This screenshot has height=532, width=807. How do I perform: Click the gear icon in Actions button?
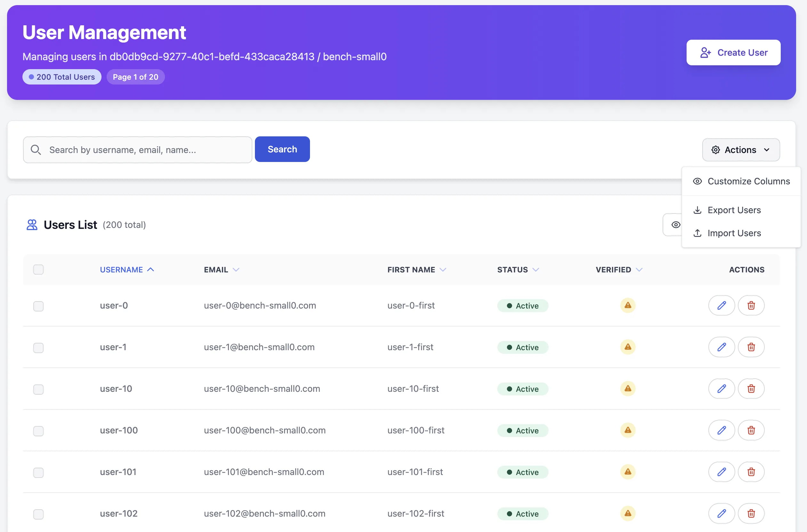pos(716,149)
